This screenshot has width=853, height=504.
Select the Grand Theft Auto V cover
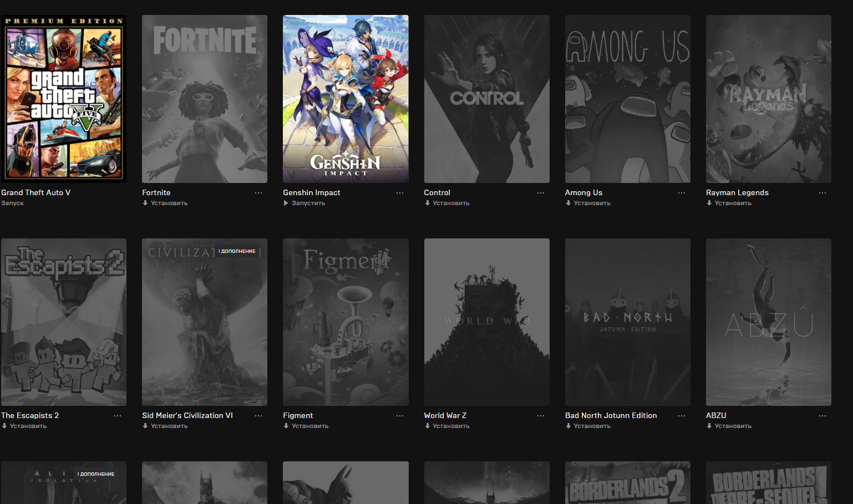point(64,99)
